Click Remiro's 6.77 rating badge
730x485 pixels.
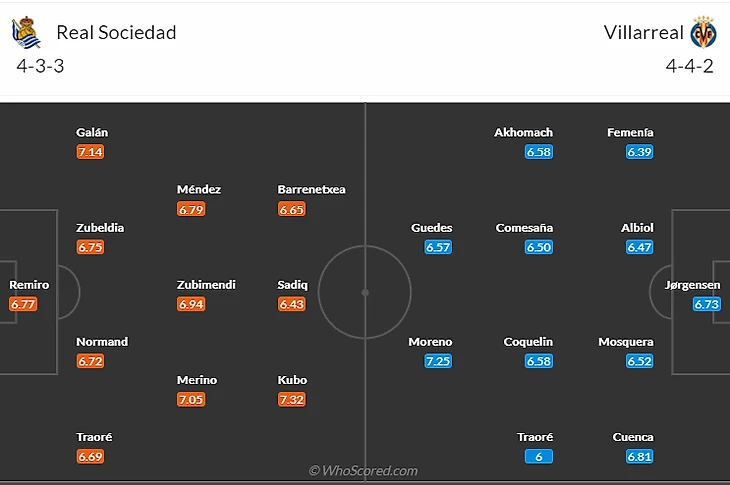click(23, 304)
